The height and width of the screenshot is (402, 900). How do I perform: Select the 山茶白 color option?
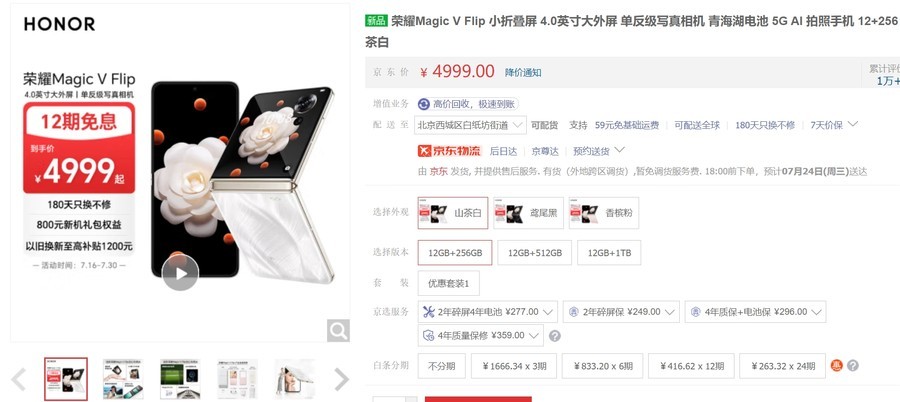click(453, 212)
